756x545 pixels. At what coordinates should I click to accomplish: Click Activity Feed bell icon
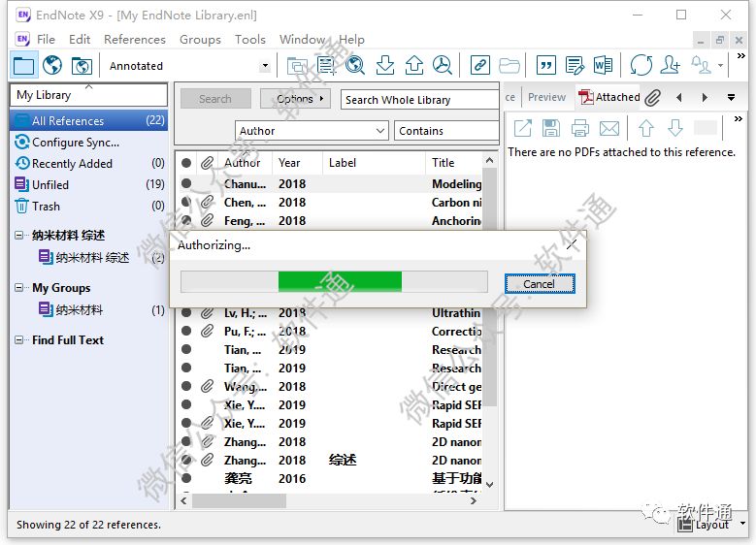tap(702, 66)
